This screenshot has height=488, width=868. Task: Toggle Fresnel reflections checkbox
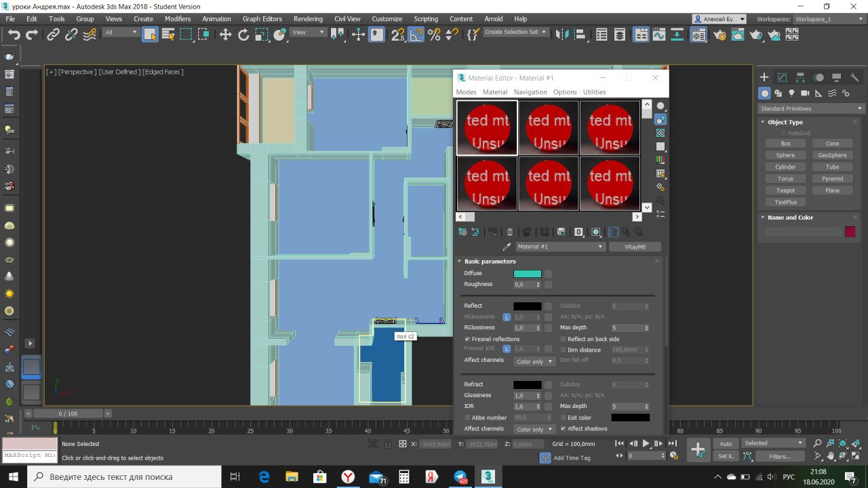pyautogui.click(x=467, y=339)
